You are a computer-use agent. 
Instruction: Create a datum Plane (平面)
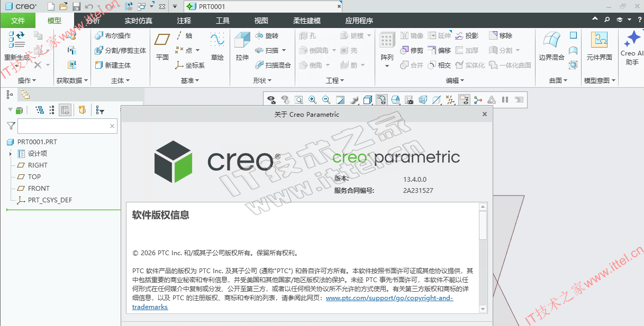point(162,46)
